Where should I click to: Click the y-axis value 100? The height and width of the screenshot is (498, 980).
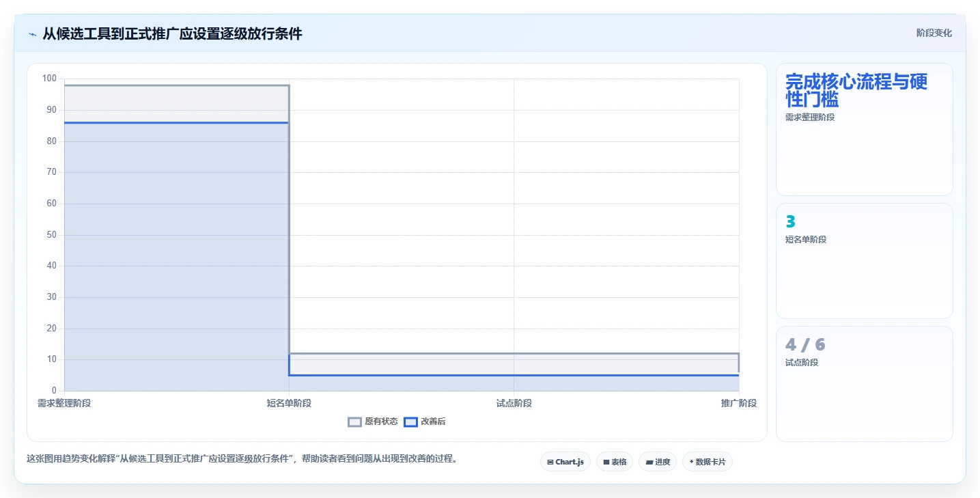tap(49, 79)
